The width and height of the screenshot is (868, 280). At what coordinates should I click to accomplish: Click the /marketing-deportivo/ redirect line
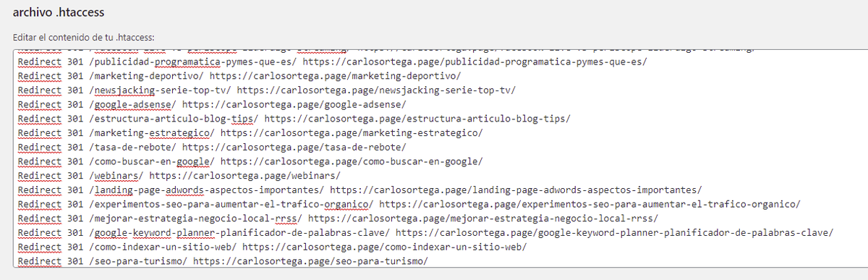(x=239, y=76)
